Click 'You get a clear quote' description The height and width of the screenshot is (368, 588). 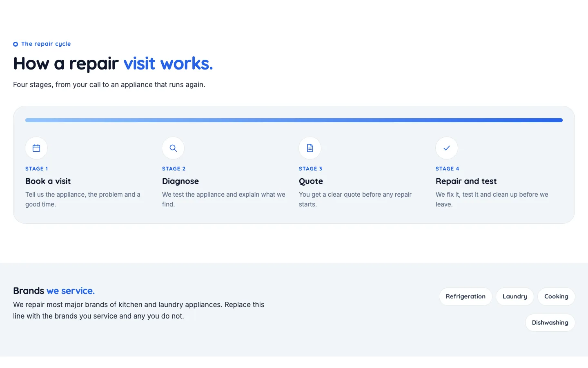click(355, 200)
